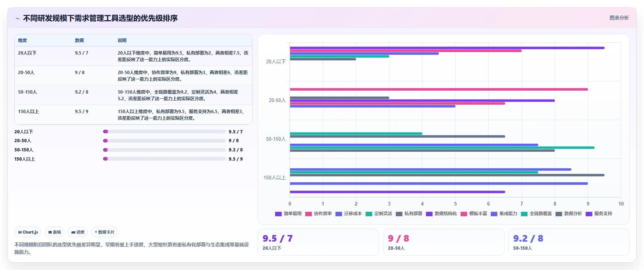The width and height of the screenshot is (644, 270).
Task: Open the 9.5 / 7 stat card
Action: pos(318,242)
